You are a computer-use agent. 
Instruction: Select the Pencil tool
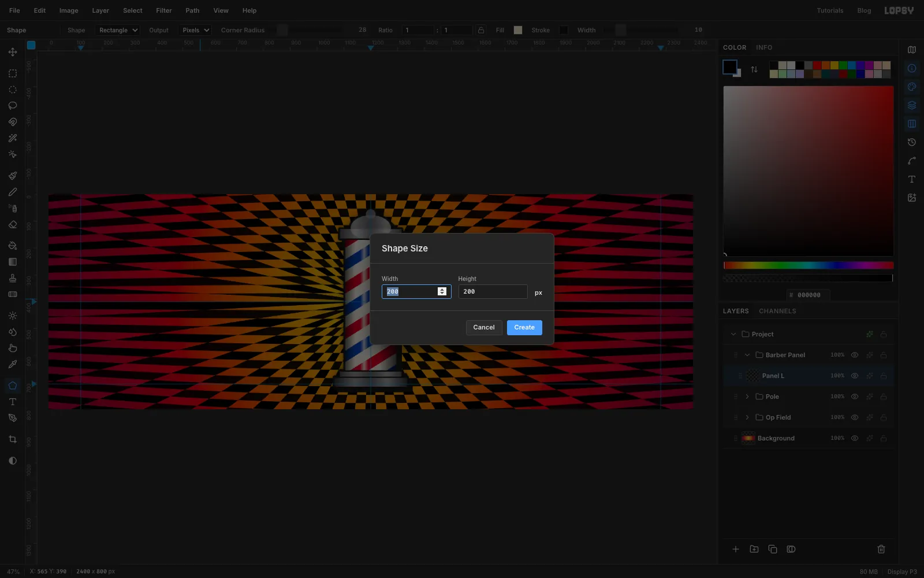click(x=12, y=192)
